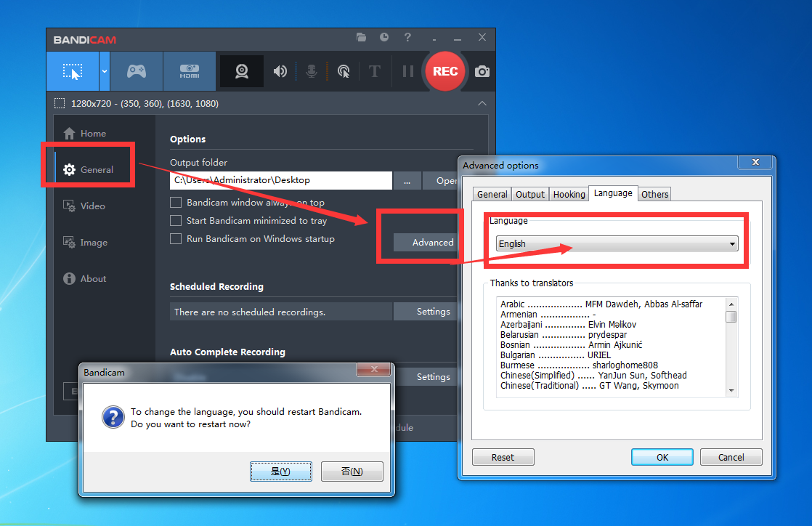
Task: Switch to HDMI device recording mode
Action: [190, 71]
